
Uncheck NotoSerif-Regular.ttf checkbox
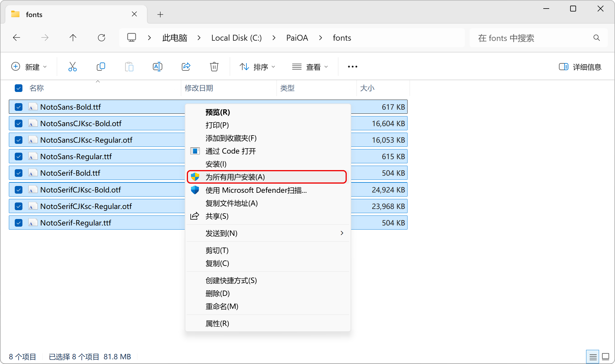click(19, 223)
